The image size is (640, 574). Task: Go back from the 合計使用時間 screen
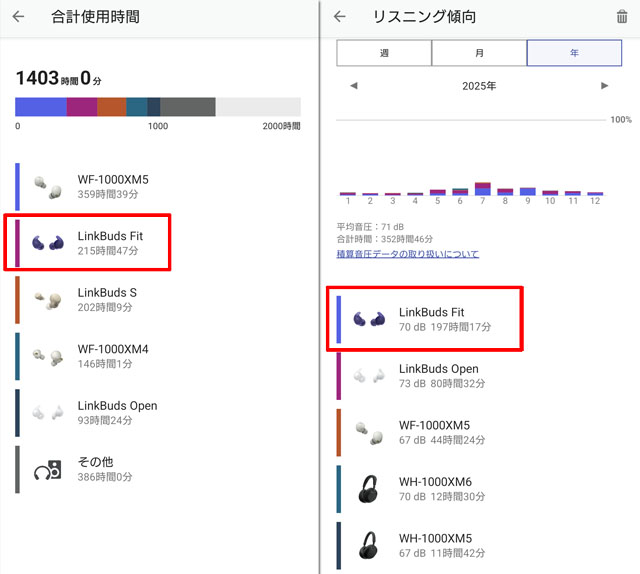18,17
